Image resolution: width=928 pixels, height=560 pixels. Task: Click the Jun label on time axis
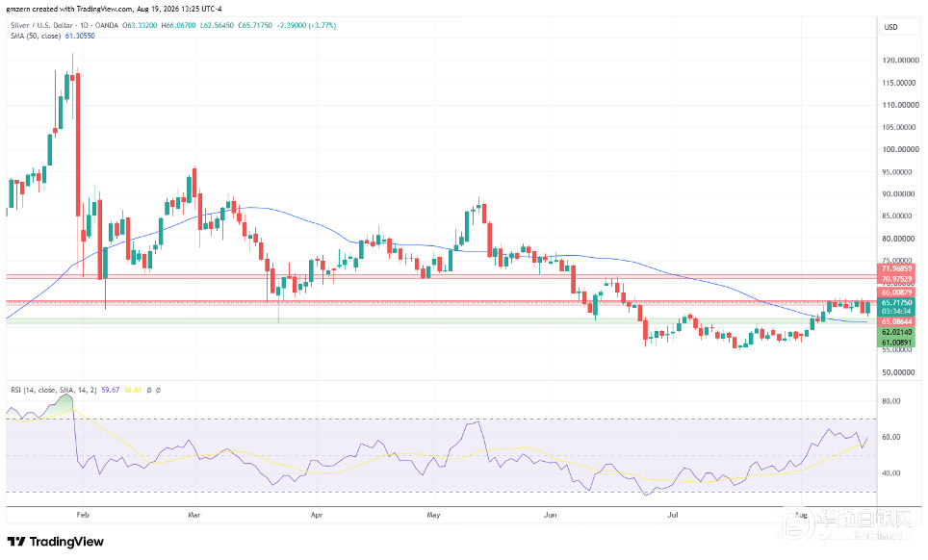(551, 515)
